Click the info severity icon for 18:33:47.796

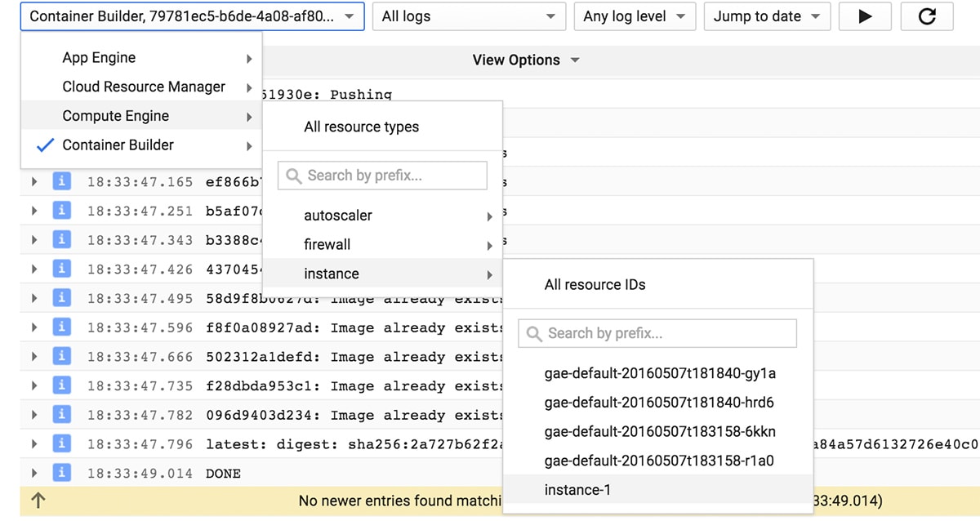pos(60,443)
